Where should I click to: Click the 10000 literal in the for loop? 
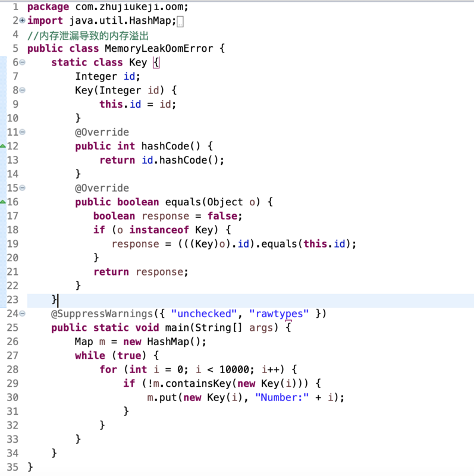pos(234,369)
